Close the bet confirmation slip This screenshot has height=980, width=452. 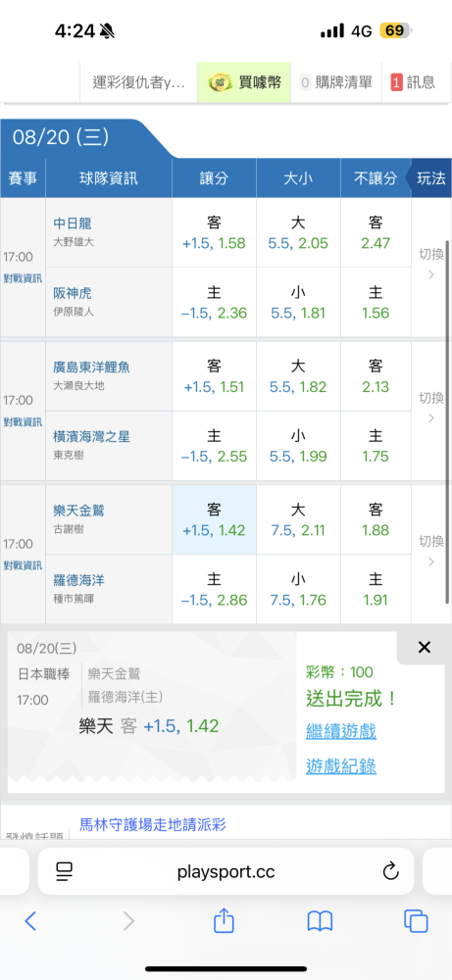pos(424,648)
